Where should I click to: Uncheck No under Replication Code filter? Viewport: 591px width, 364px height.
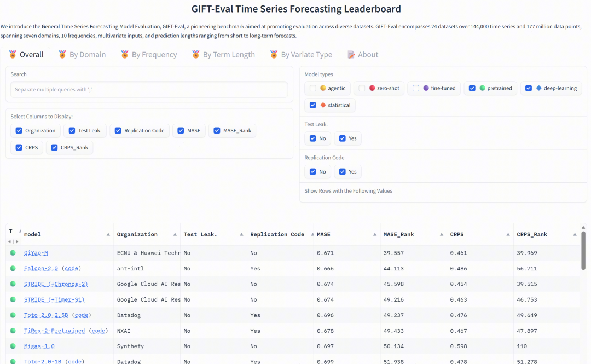pos(313,172)
